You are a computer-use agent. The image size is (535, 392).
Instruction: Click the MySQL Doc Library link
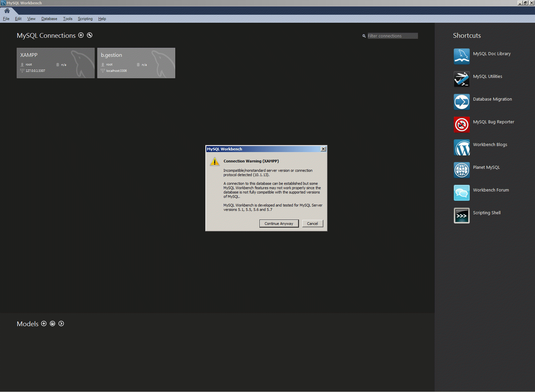[x=492, y=54]
